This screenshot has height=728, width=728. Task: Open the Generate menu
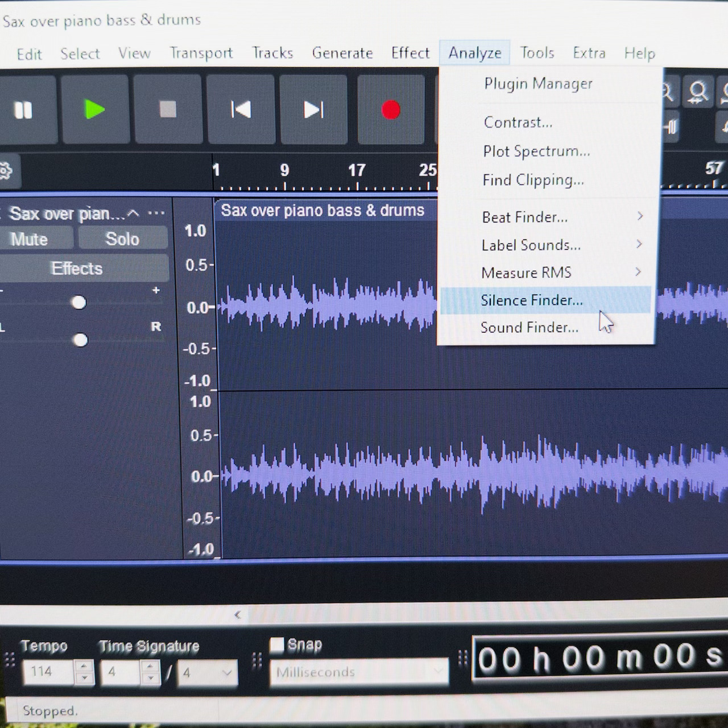(342, 53)
